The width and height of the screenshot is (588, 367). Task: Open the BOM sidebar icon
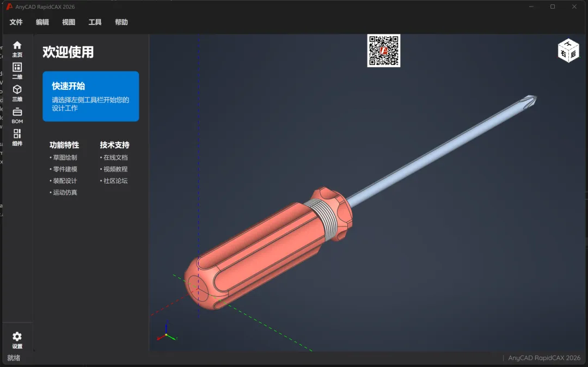pos(17,115)
